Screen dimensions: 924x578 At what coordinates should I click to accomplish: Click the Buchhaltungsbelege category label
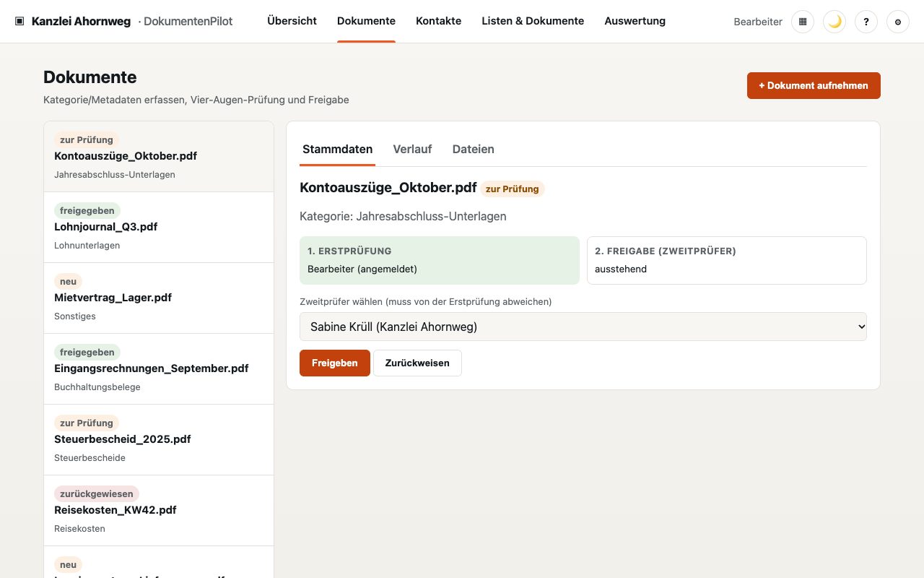click(97, 387)
